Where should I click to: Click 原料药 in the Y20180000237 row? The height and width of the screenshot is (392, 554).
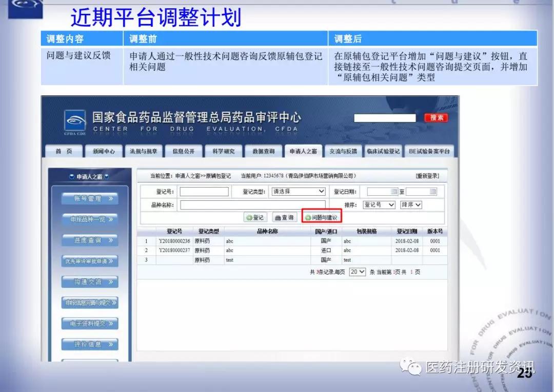pyautogui.click(x=202, y=250)
